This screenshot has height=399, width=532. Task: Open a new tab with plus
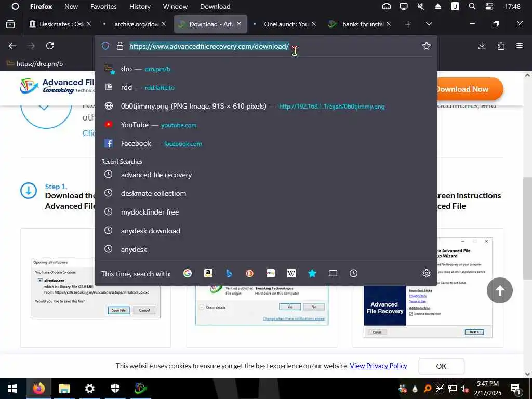408,24
